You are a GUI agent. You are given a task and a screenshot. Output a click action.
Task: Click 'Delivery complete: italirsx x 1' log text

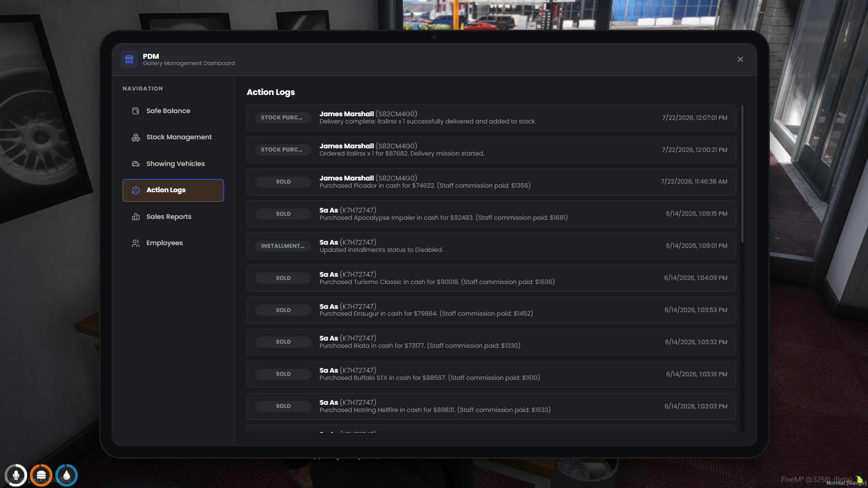coord(428,122)
